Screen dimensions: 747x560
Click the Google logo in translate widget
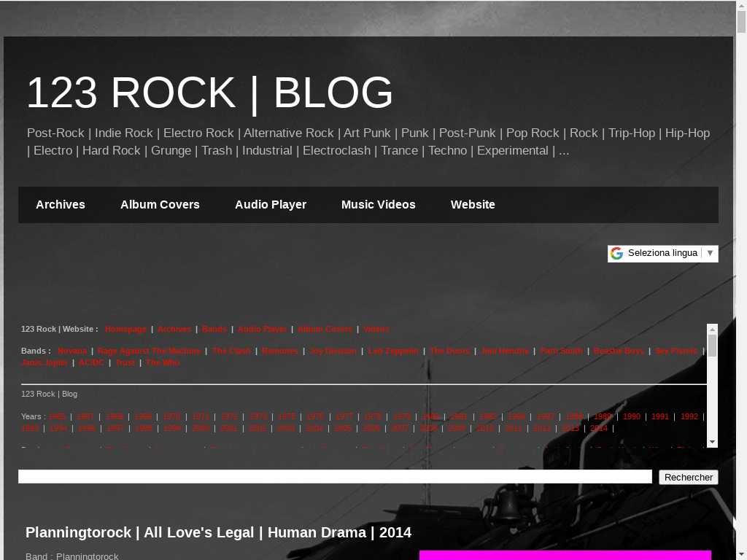click(617, 253)
